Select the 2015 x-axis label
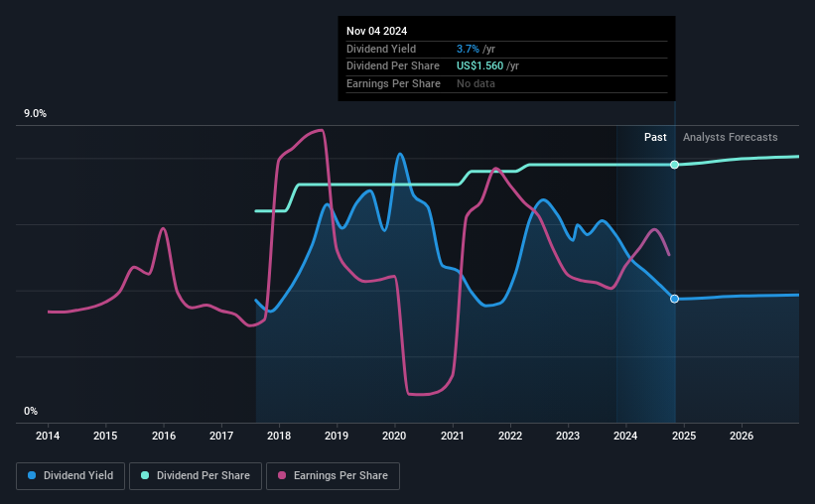This screenshot has width=815, height=504. 105,436
